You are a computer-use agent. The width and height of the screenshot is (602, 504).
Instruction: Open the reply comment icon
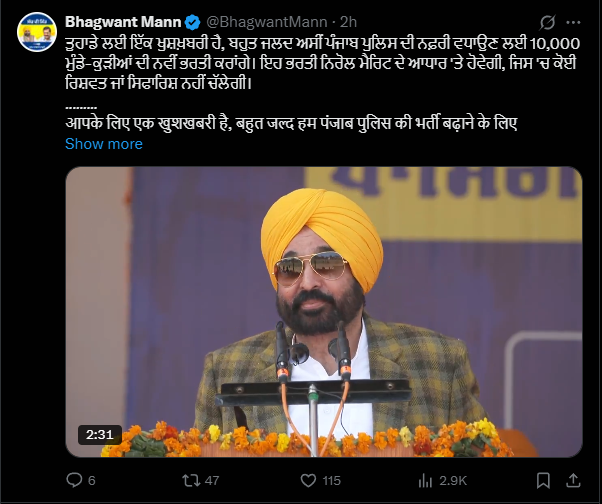pos(74,480)
